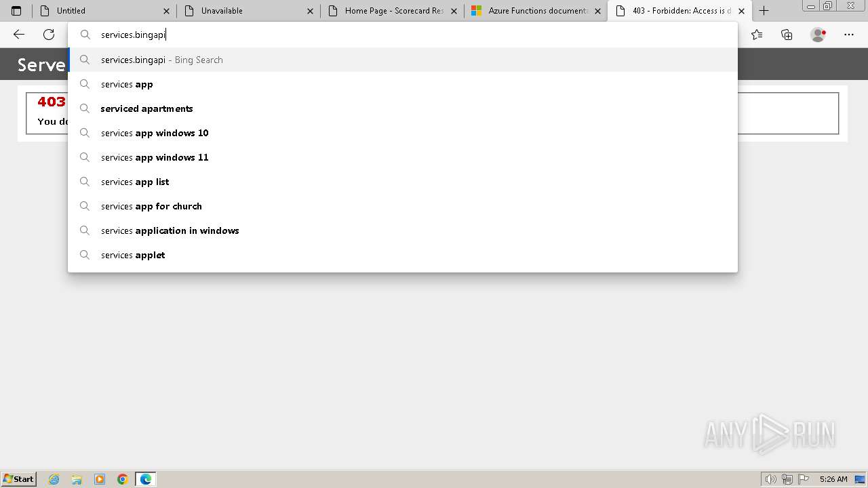Close the Azure Functions tab
The image size is (868, 488).
598,11
